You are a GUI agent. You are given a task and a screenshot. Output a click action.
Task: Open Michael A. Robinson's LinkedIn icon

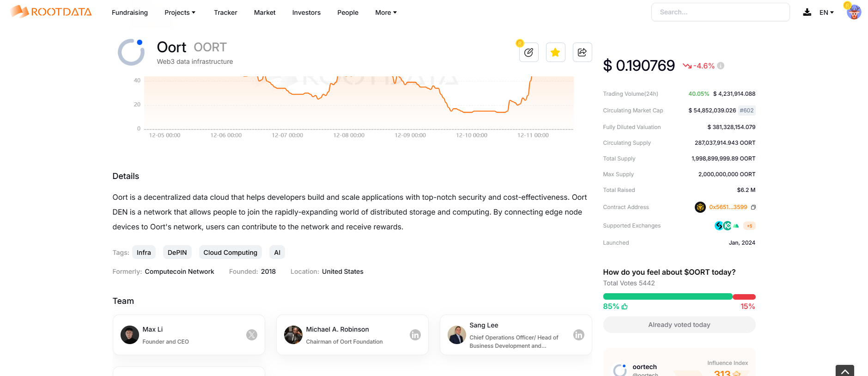415,335
